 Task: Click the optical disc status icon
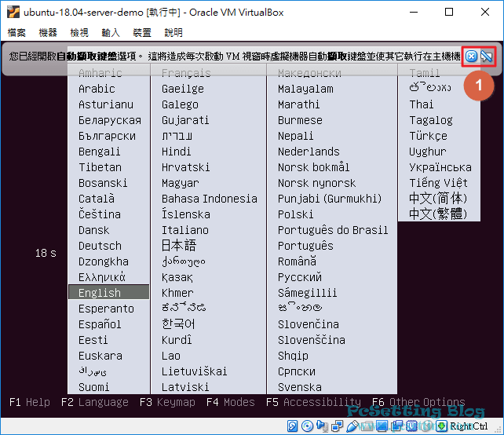pos(307,426)
